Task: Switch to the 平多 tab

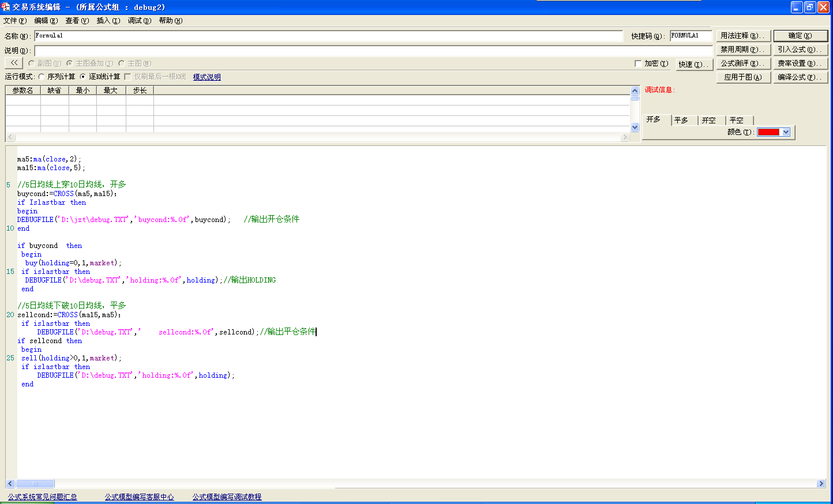Action: (x=684, y=121)
